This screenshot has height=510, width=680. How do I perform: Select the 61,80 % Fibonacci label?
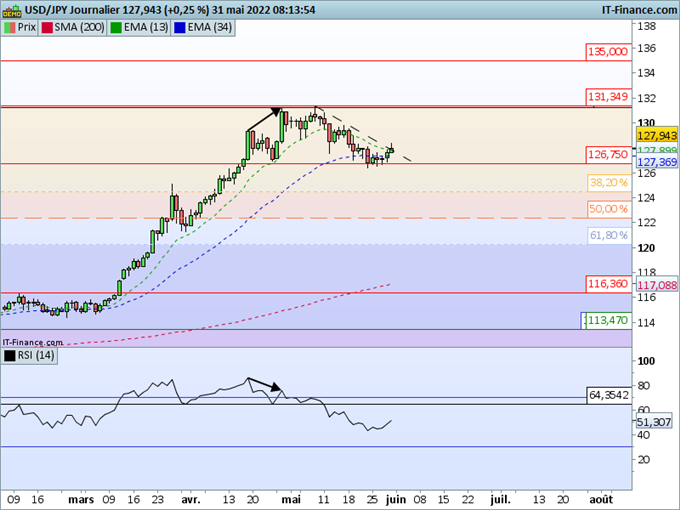(609, 235)
